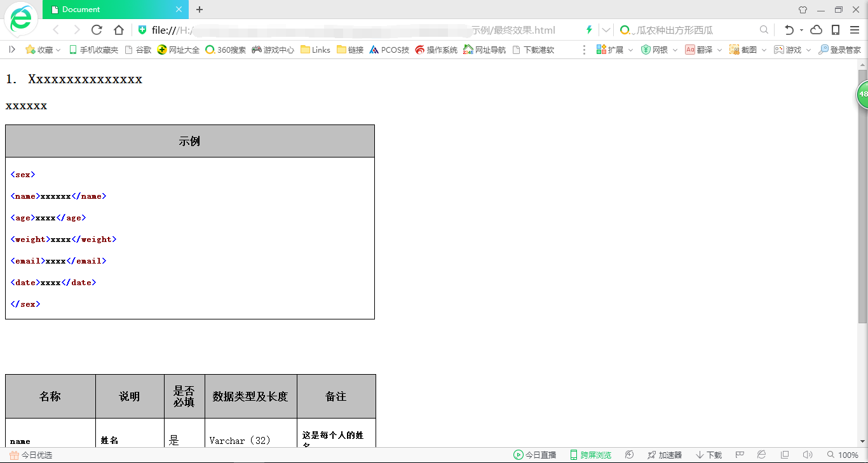Open 360搜索 bookmark
Image resolution: width=868 pixels, height=463 pixels.
[226, 50]
